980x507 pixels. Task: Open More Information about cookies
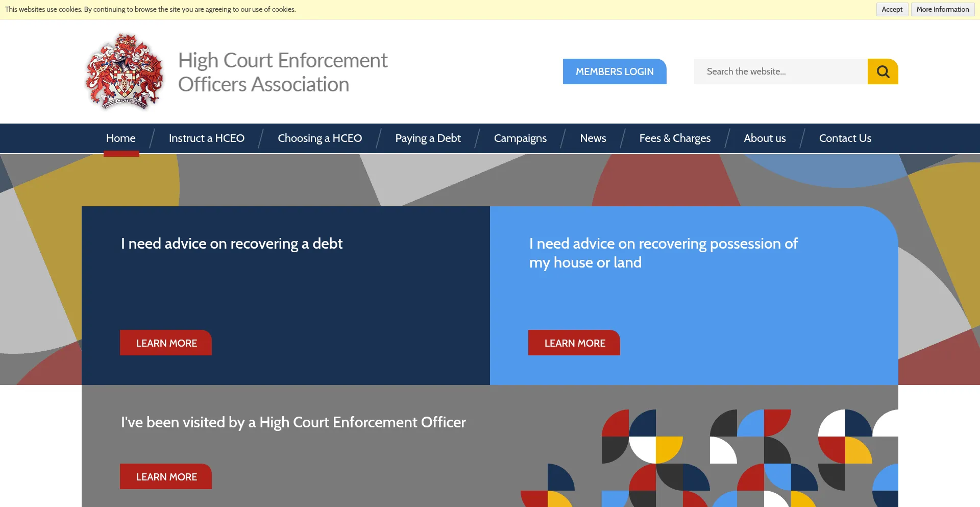pyautogui.click(x=942, y=9)
